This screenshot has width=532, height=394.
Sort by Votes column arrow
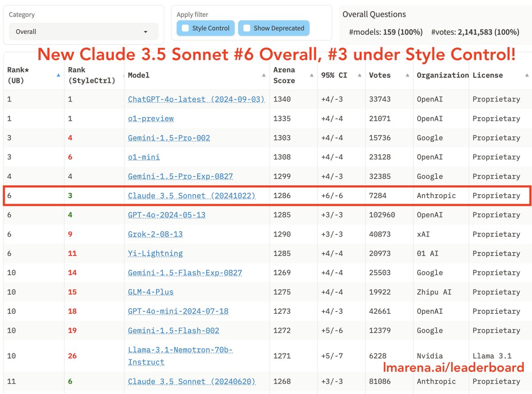coord(407,75)
